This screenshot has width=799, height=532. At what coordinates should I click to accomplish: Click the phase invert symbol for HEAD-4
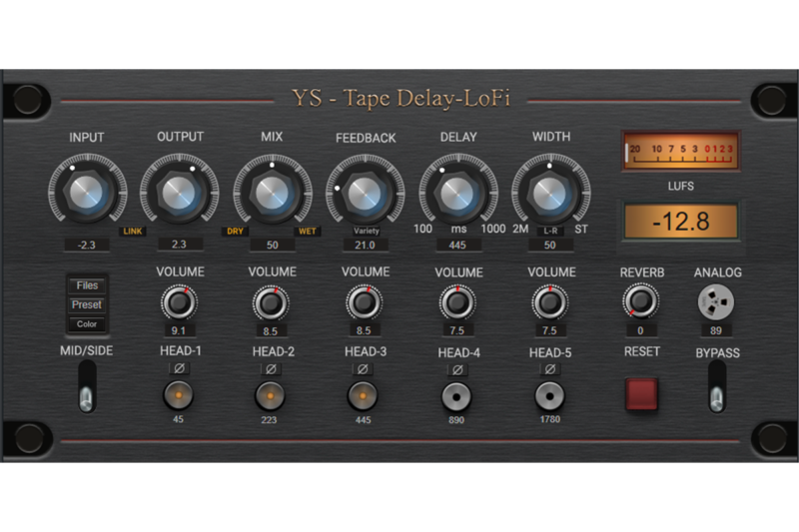(x=456, y=368)
